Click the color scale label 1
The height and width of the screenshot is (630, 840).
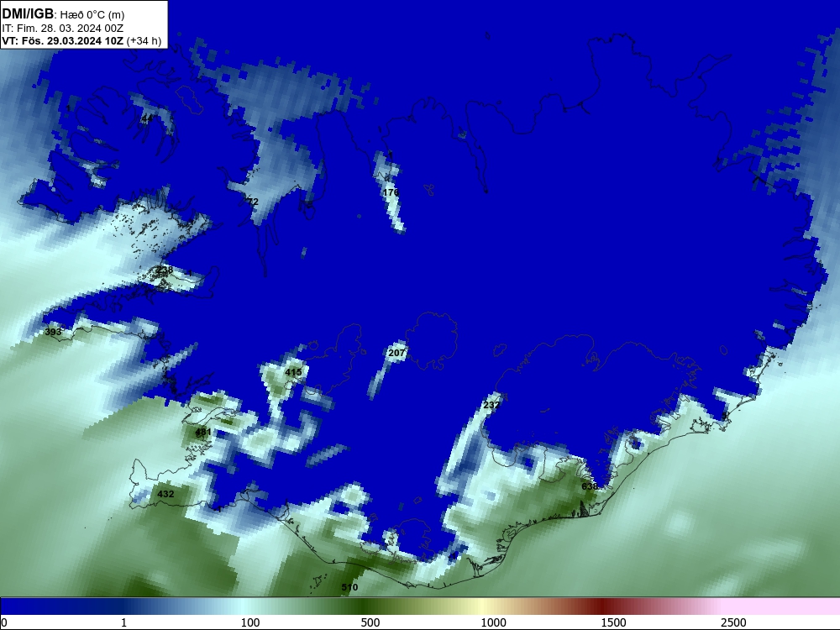[123, 622]
